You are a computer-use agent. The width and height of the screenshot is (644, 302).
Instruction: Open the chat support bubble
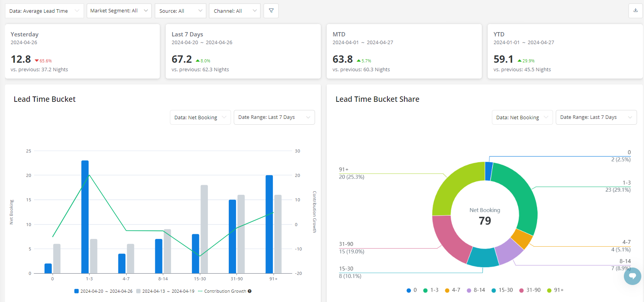(x=632, y=276)
